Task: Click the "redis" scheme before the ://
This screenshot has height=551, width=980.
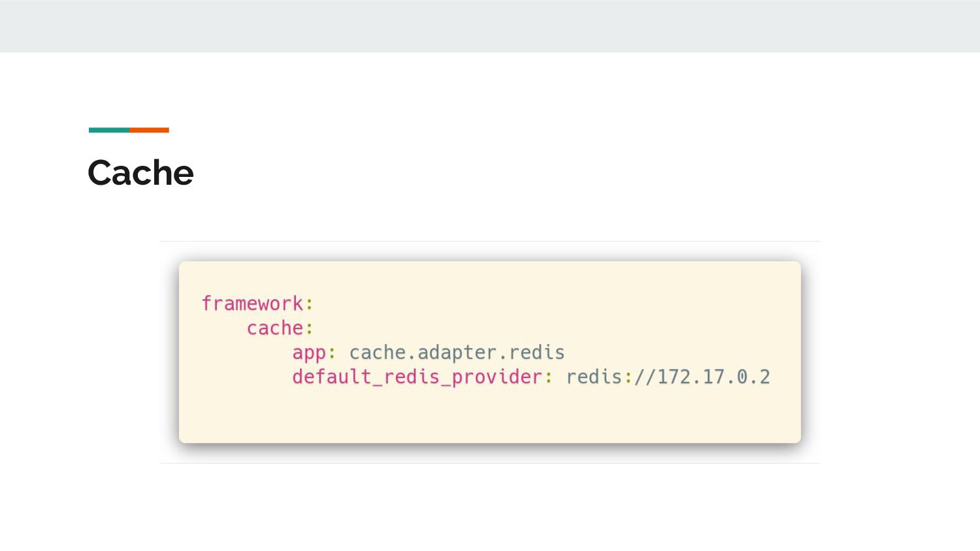Action: [594, 377]
